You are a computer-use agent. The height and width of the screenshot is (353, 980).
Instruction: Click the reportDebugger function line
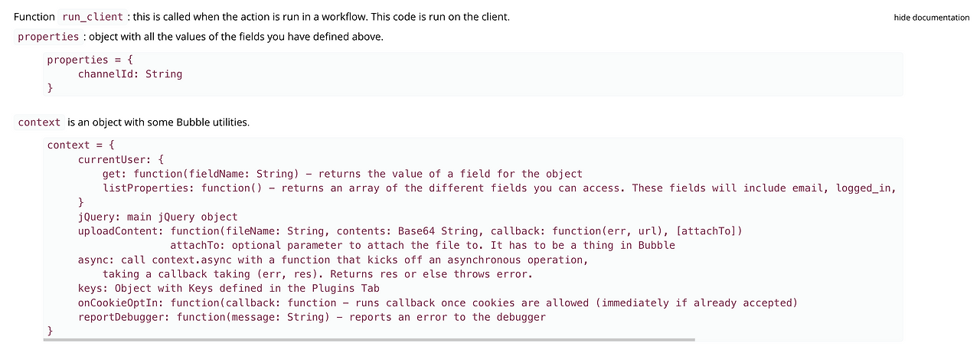point(312,316)
